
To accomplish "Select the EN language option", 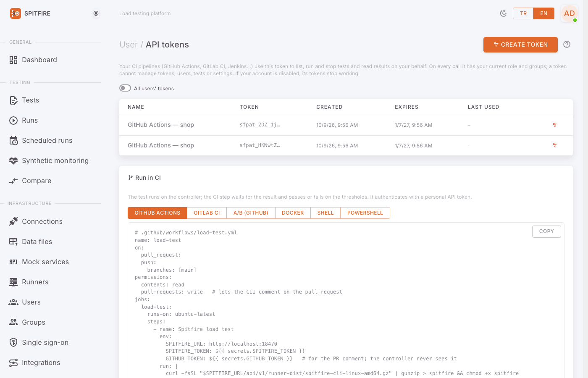I will (x=544, y=13).
